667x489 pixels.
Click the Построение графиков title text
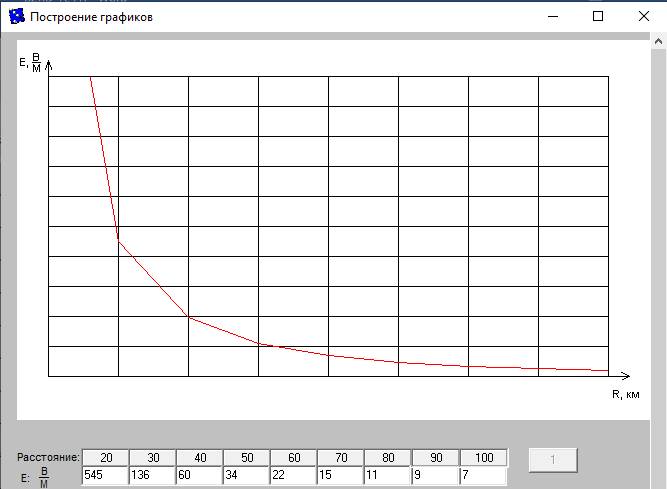click(x=91, y=17)
